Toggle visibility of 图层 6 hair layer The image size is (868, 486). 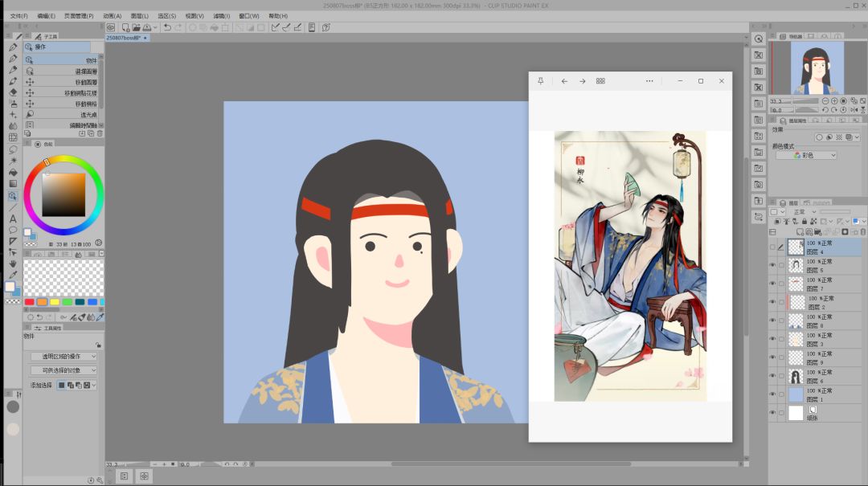pyautogui.click(x=773, y=376)
